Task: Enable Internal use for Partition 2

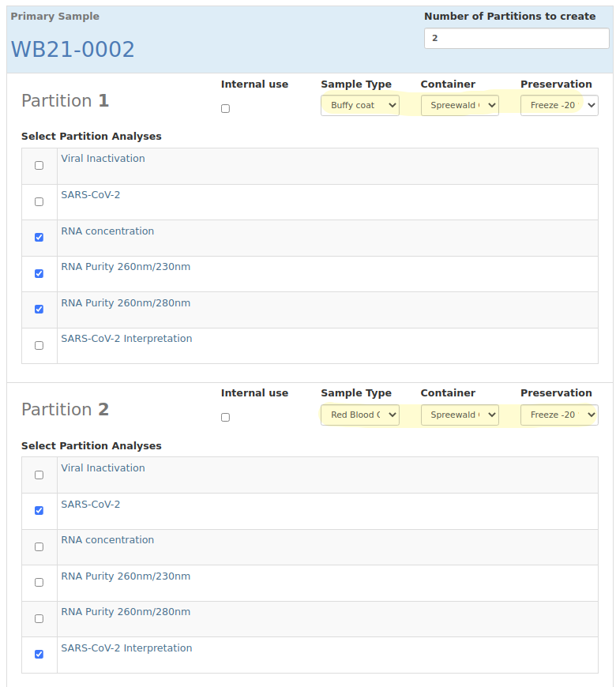Action: pyautogui.click(x=225, y=418)
